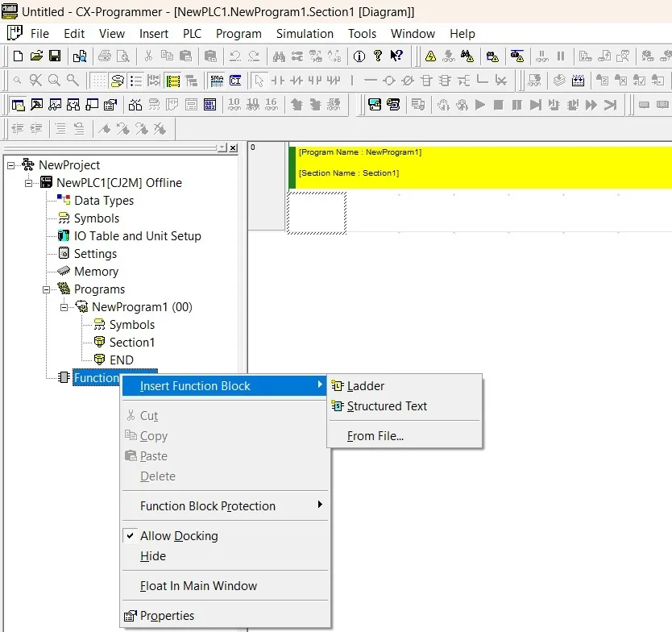Viewport: 672px width, 632px height.
Task: Click the yellow program name header bar
Action: coord(480,167)
